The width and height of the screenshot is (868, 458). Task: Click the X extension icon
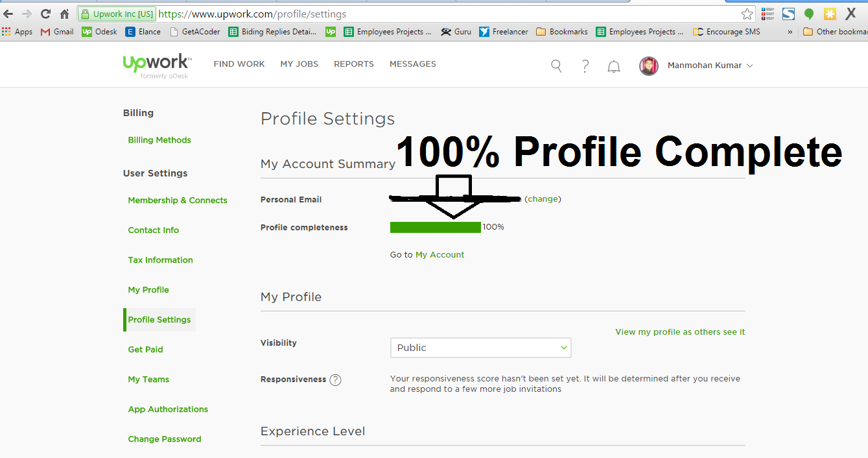[850, 14]
